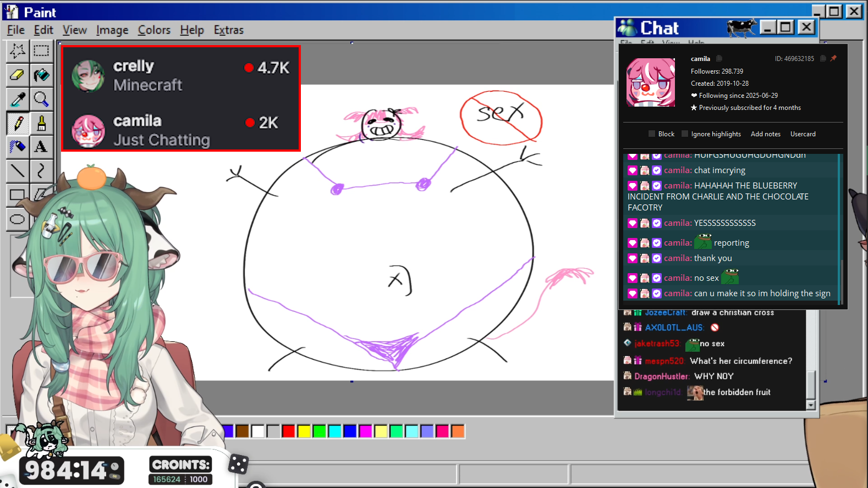This screenshot has width=868, height=488.
Task: Pick the bright green palette color
Action: click(x=320, y=431)
